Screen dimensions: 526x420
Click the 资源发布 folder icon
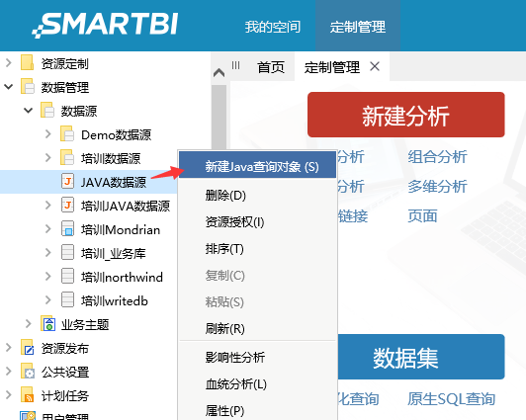(27, 348)
